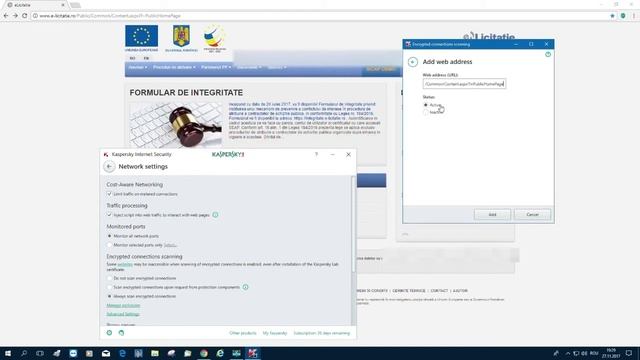Screen dimensions: 640x360
Task: Click the ROU input language indicator
Action: click(x=594, y=353)
